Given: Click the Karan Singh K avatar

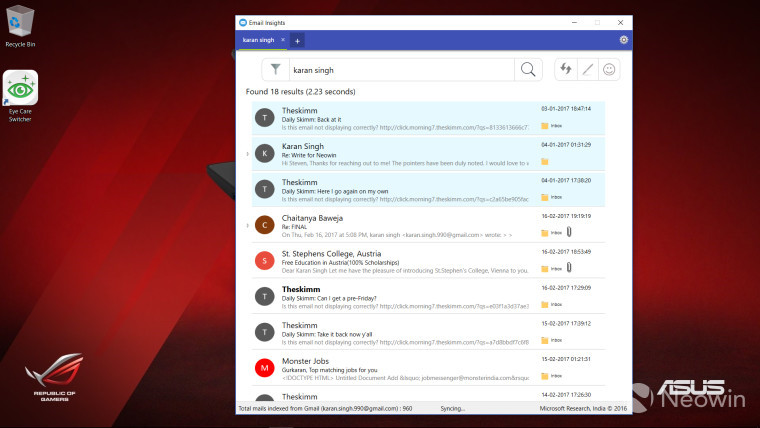Looking at the screenshot, I should click(x=265, y=153).
